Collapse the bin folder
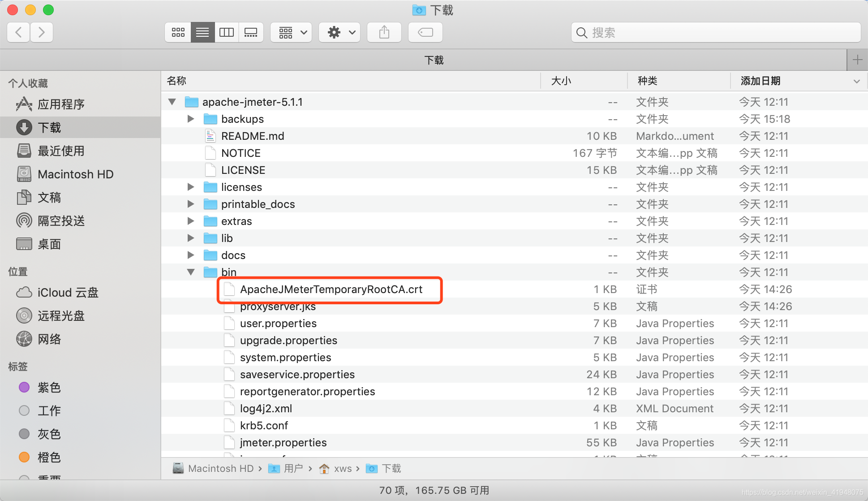This screenshot has width=868, height=501. pyautogui.click(x=191, y=272)
